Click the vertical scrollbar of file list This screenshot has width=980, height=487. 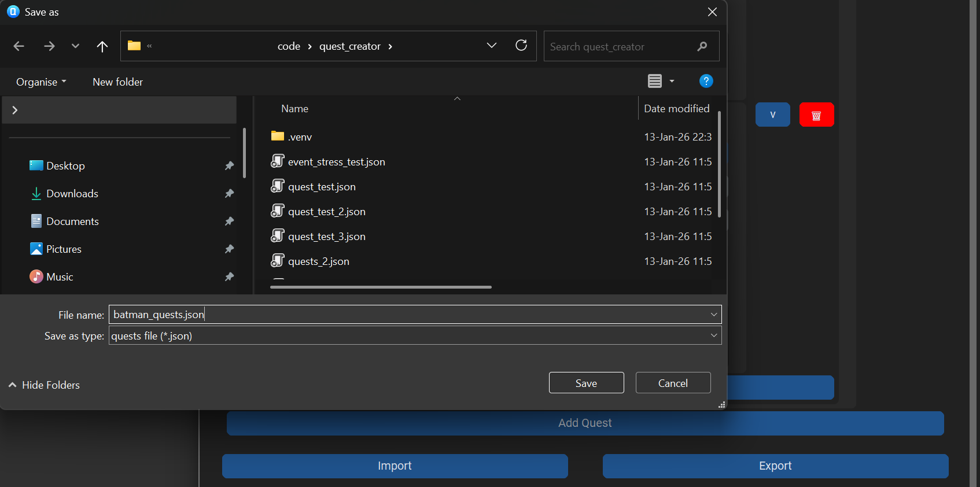[719, 164]
